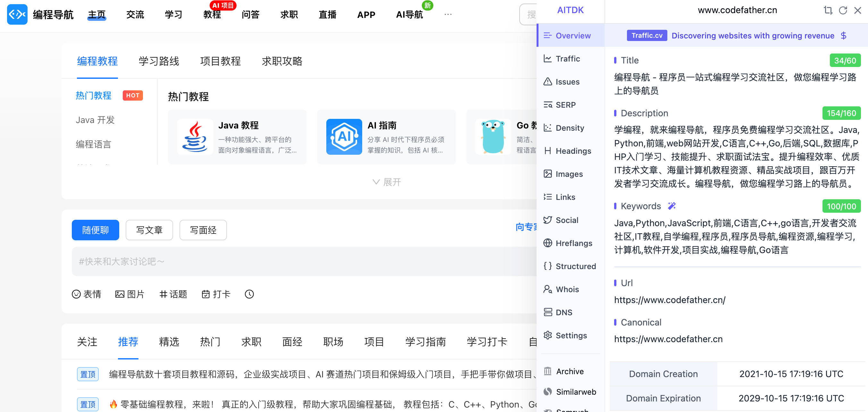Image resolution: width=868 pixels, height=412 pixels.
Task: Open the DNS section in sidebar
Action: click(563, 312)
